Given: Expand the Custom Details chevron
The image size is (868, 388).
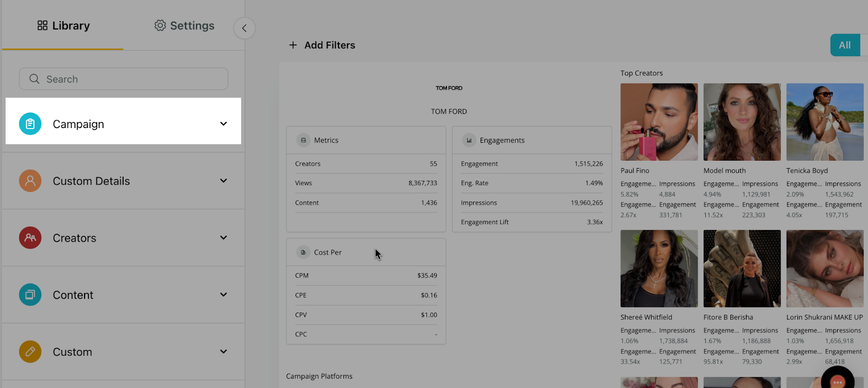Looking at the screenshot, I should (224, 181).
